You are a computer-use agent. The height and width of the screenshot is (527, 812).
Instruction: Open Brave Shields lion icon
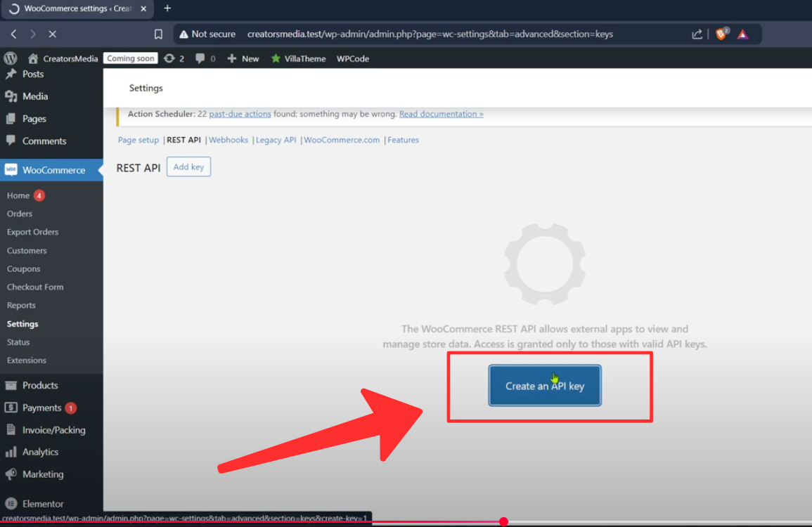click(721, 34)
